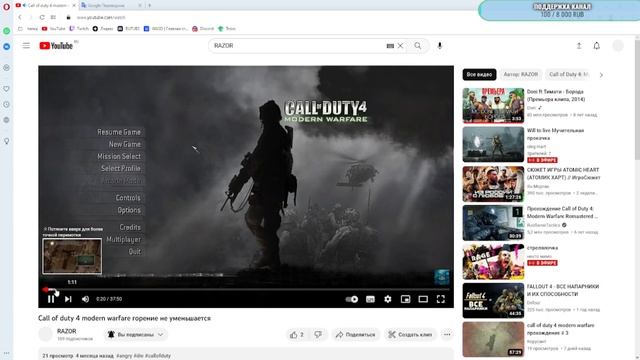
Task: Select the Все видео filter chip
Action: click(479, 75)
